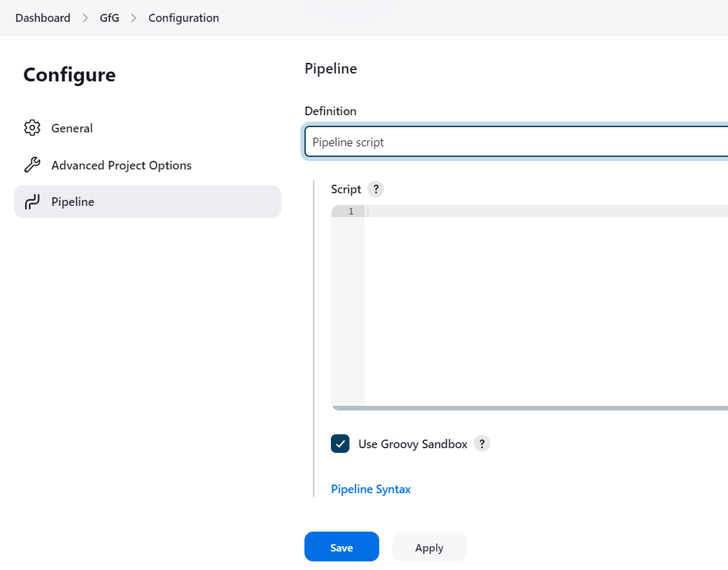Navigate to Dashboard breadcrumb
Viewport: 728px width, 570px height.
(x=43, y=18)
